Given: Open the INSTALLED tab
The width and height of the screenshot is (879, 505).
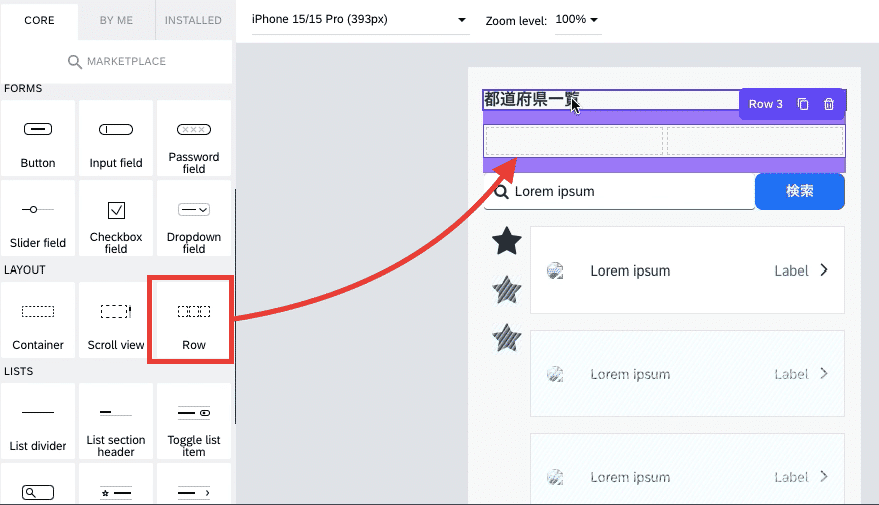Looking at the screenshot, I should [193, 20].
